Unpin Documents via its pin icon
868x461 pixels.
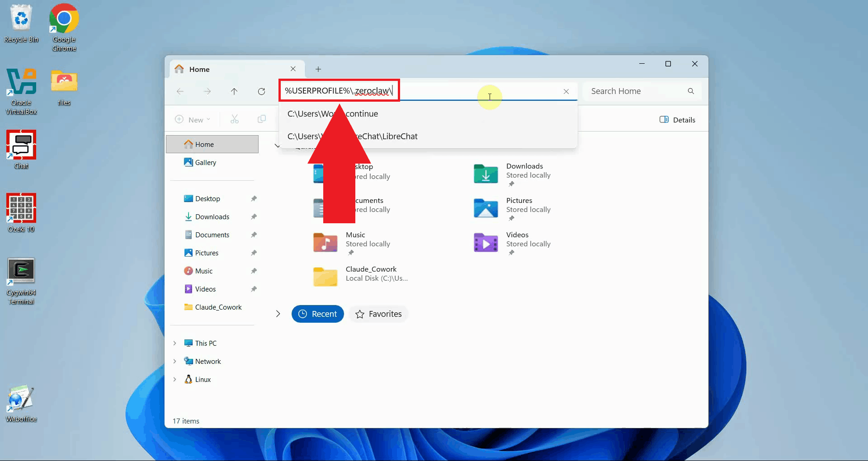click(254, 235)
